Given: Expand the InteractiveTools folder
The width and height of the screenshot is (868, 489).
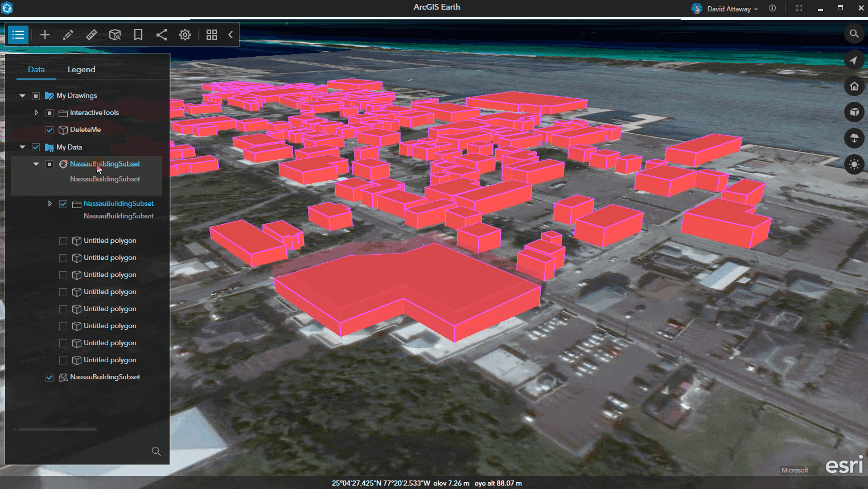Looking at the screenshot, I should tap(36, 113).
